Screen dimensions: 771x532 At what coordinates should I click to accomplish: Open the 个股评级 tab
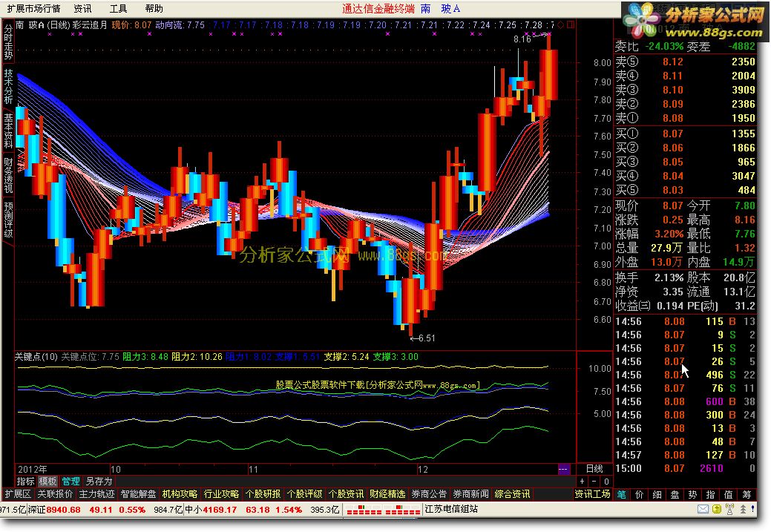click(x=304, y=494)
